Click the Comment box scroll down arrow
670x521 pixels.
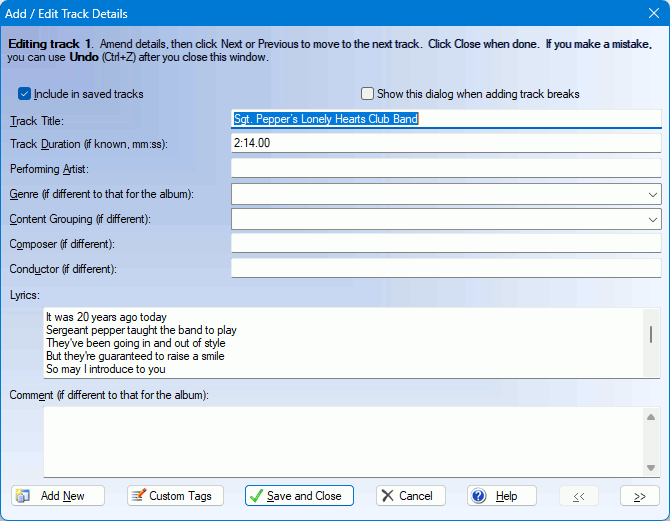coord(651,468)
